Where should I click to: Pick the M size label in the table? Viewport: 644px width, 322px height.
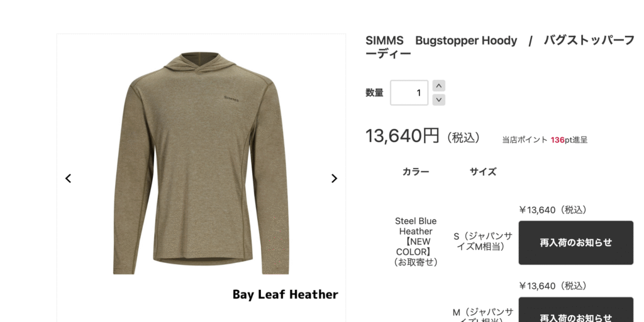tap(483, 315)
